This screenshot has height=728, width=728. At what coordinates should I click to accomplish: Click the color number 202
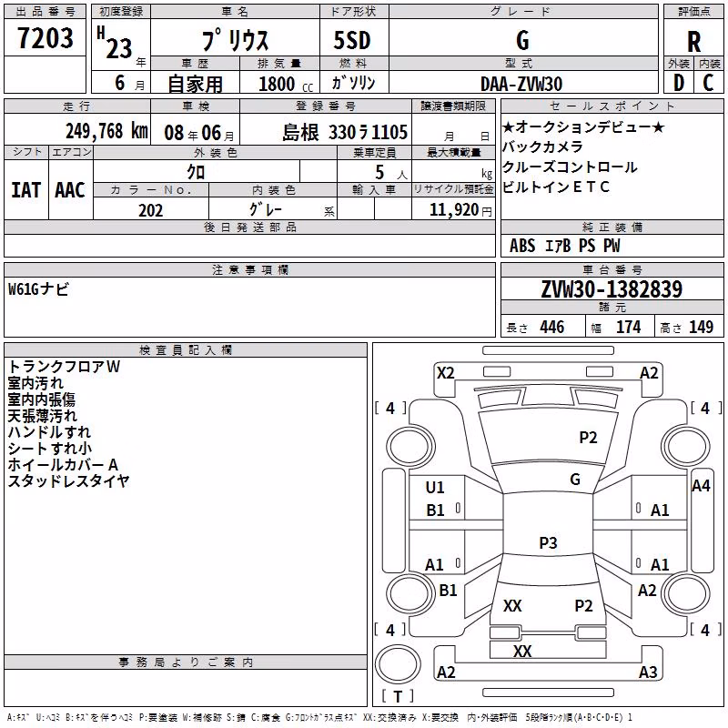[151, 210]
